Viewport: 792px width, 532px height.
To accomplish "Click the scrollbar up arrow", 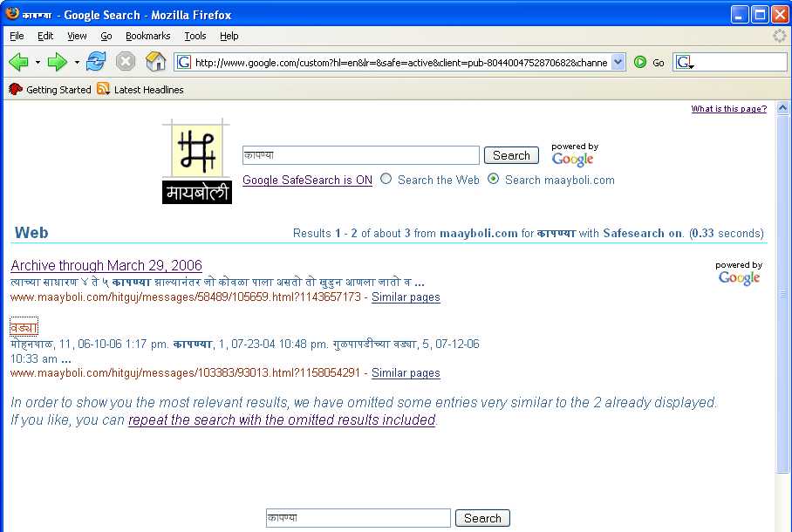I will (782, 107).
